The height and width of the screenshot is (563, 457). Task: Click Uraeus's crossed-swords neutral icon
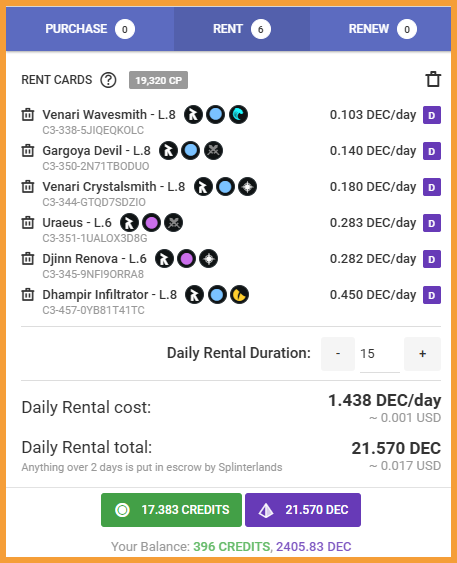coord(173,223)
